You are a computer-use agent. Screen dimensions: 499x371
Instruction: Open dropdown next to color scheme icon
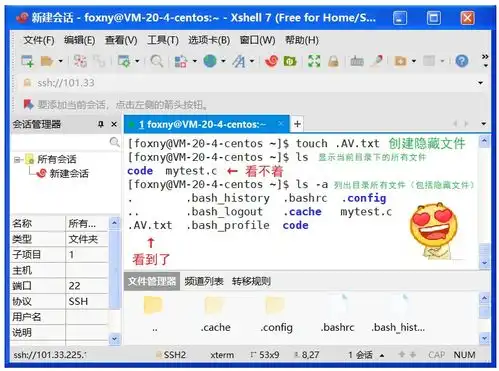195,61
